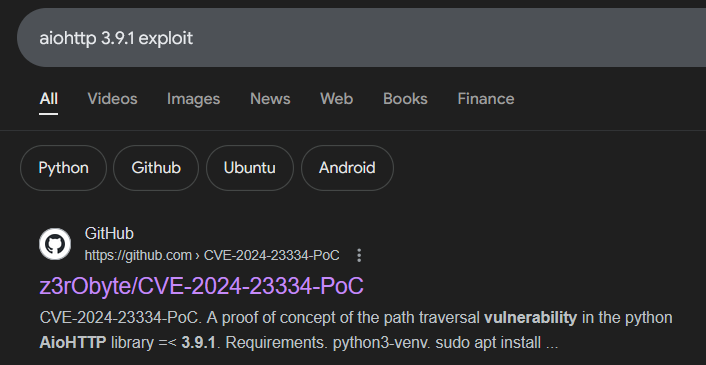Go to the Books results tab
Viewport: 706px width, 365px height.
pos(405,99)
